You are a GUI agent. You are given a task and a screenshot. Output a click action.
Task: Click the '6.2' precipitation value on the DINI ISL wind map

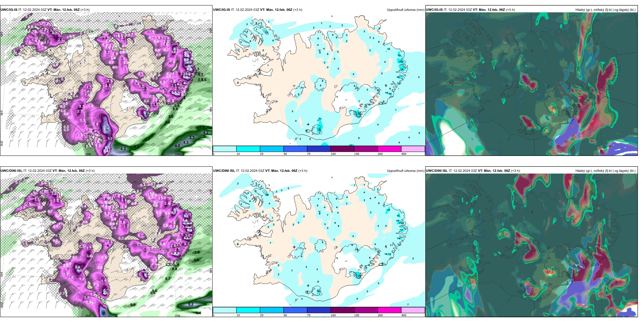(191, 304)
